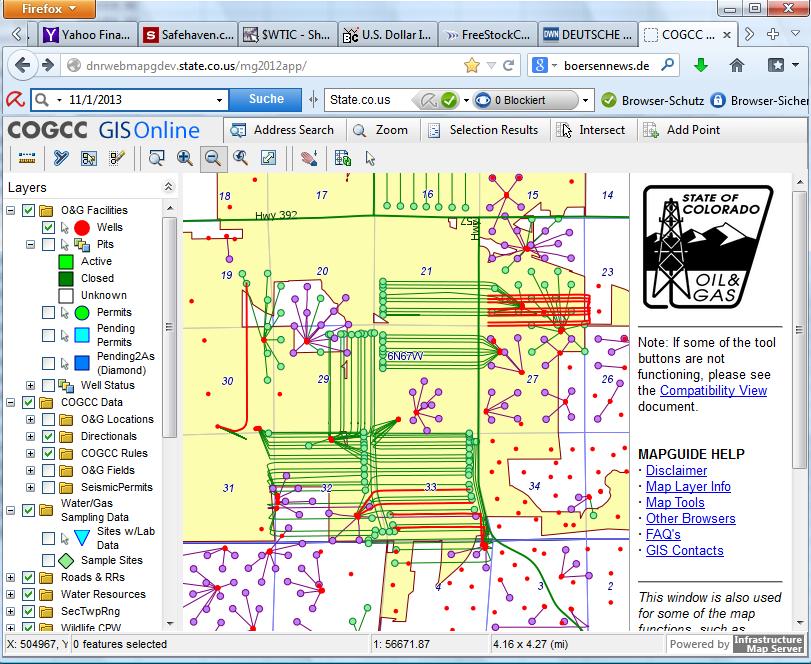Click the zoom in magnifier tool

coord(185,158)
